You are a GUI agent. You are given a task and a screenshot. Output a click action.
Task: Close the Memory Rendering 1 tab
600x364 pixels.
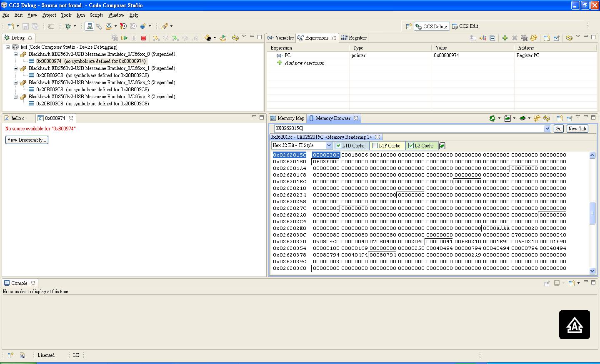point(377,137)
